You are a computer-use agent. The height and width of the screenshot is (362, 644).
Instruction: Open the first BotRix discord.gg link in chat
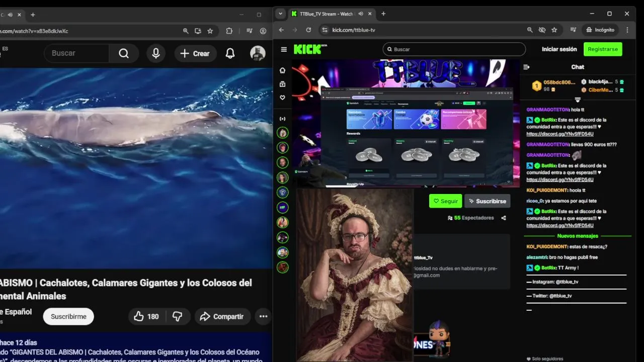click(x=560, y=134)
